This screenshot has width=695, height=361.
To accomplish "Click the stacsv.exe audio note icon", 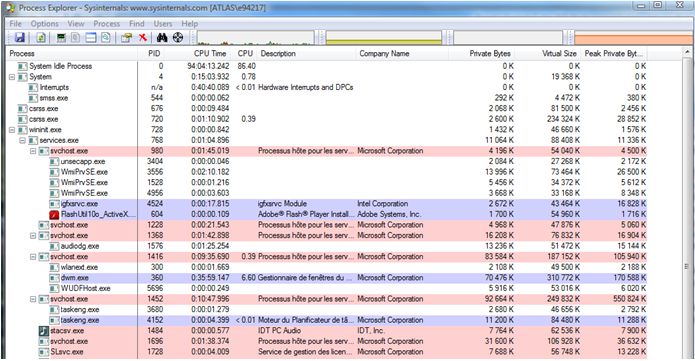I will [43, 331].
